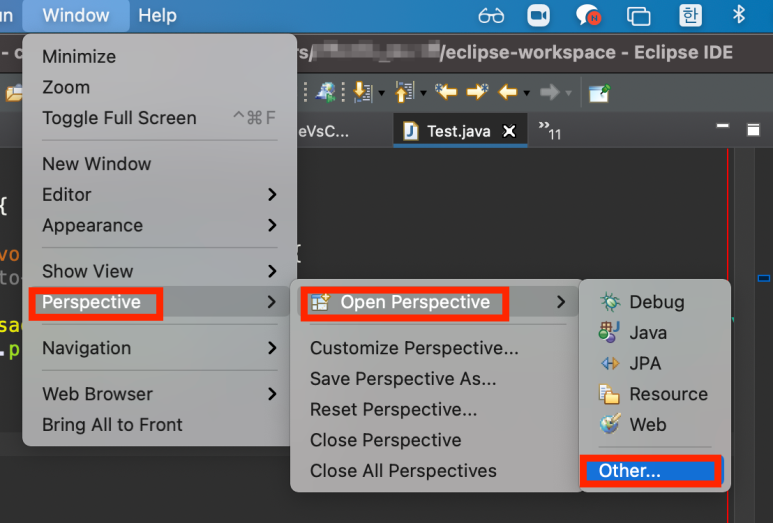Switch to the truncated eVsC... editor tab
This screenshot has width=773, height=523.
coord(324,131)
